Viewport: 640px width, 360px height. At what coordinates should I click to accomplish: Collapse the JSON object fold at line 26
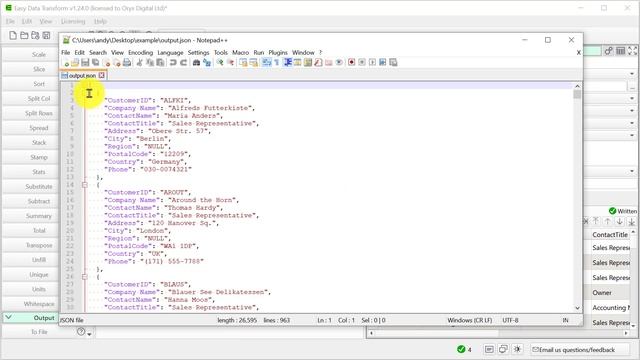(x=84, y=277)
